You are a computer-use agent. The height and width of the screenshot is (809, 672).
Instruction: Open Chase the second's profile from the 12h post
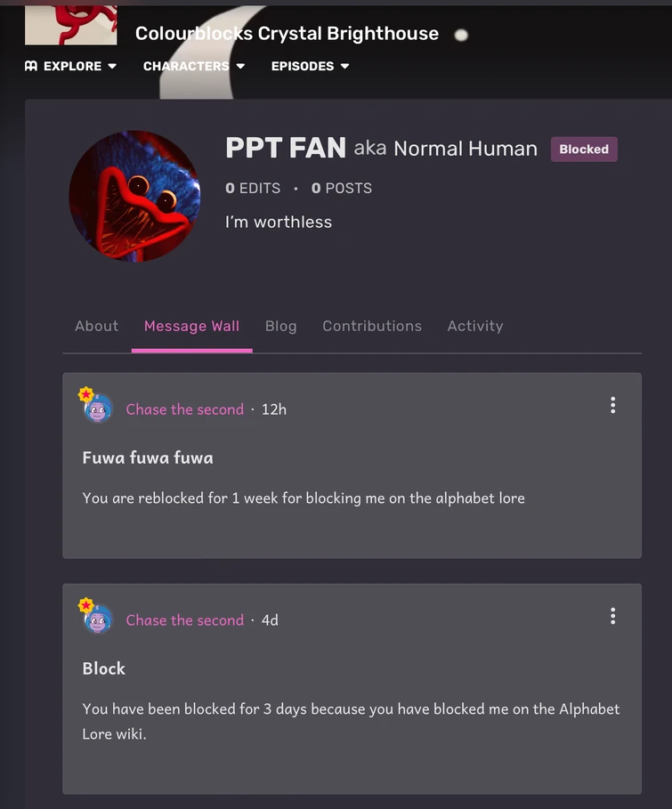[x=184, y=409]
